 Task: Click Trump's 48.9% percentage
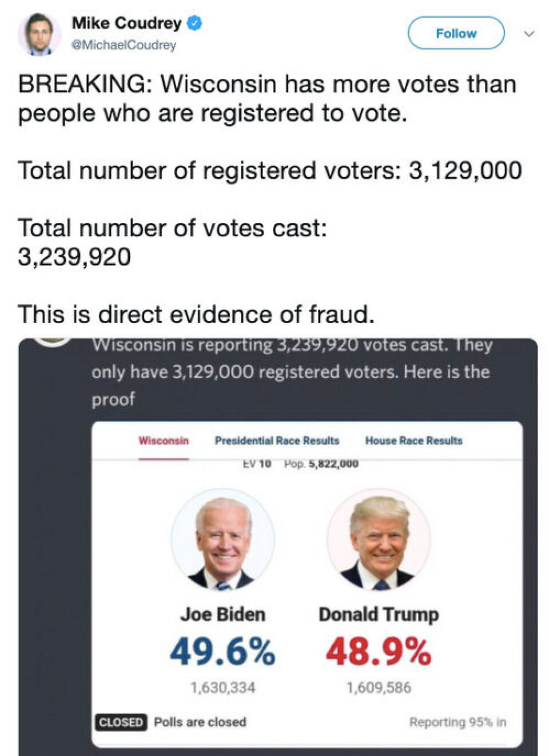(379, 652)
